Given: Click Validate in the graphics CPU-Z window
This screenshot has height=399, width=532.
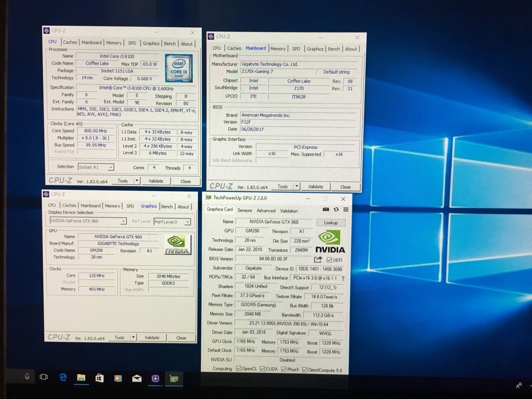Looking at the screenshot, I should pyautogui.click(x=152, y=338).
